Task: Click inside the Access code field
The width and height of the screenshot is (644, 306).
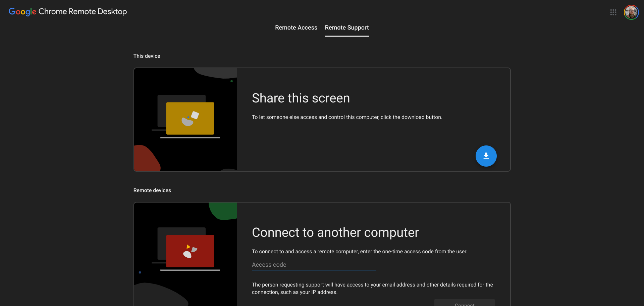Action: click(314, 265)
